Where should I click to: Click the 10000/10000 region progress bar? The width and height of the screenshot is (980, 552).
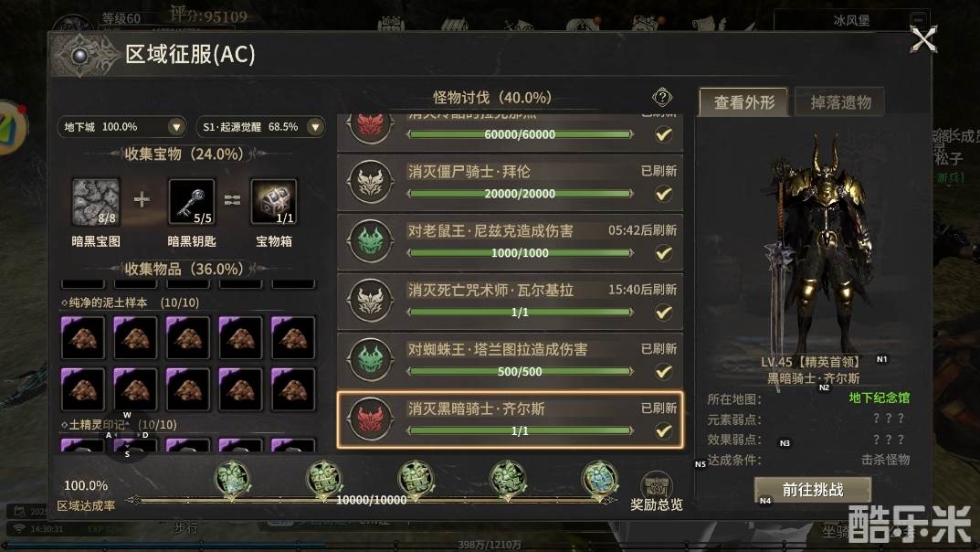(371, 500)
